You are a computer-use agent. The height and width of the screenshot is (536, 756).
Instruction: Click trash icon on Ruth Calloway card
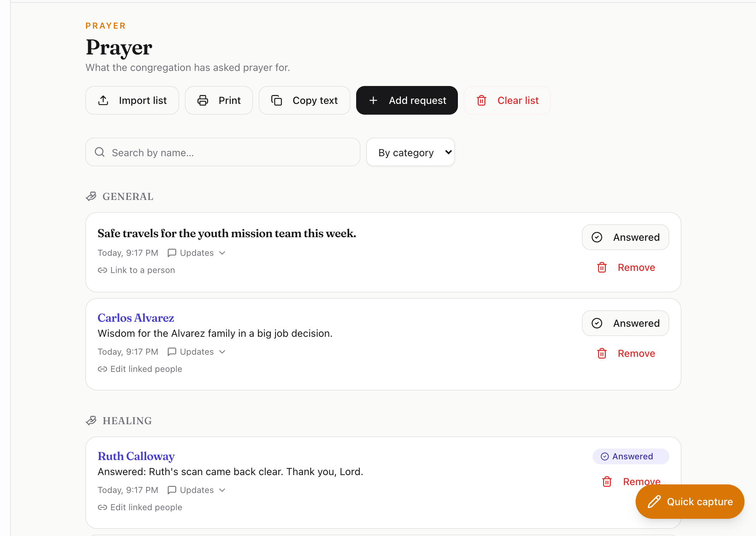point(607,482)
